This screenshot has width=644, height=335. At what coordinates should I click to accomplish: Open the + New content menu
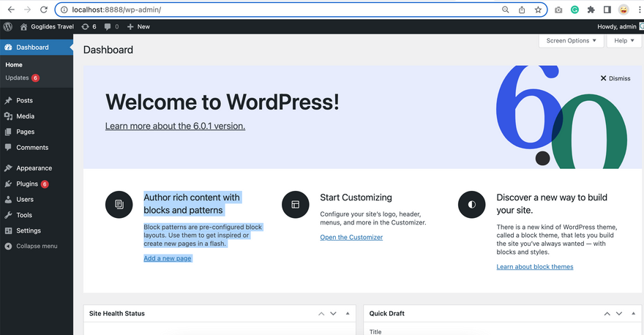click(138, 26)
